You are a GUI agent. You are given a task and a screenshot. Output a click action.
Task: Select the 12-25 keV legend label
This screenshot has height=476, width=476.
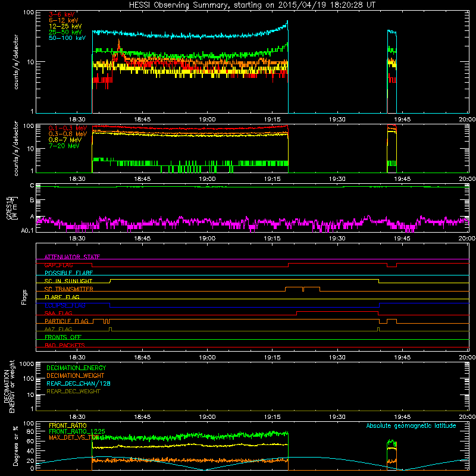click(x=65, y=26)
